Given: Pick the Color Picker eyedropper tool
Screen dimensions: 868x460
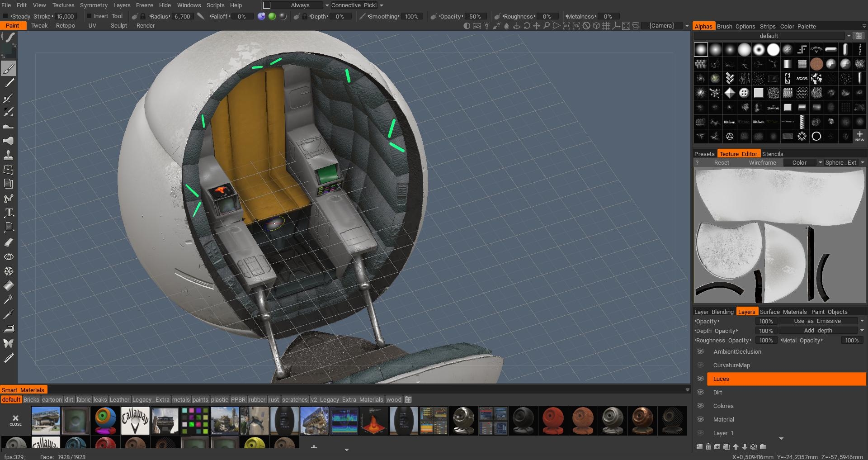Looking at the screenshot, I should 9,314.
